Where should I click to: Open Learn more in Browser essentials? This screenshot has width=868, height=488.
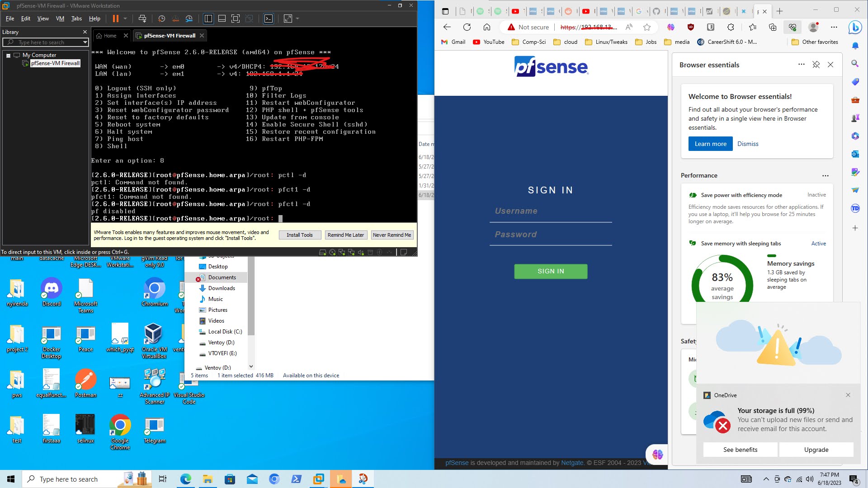(x=710, y=144)
